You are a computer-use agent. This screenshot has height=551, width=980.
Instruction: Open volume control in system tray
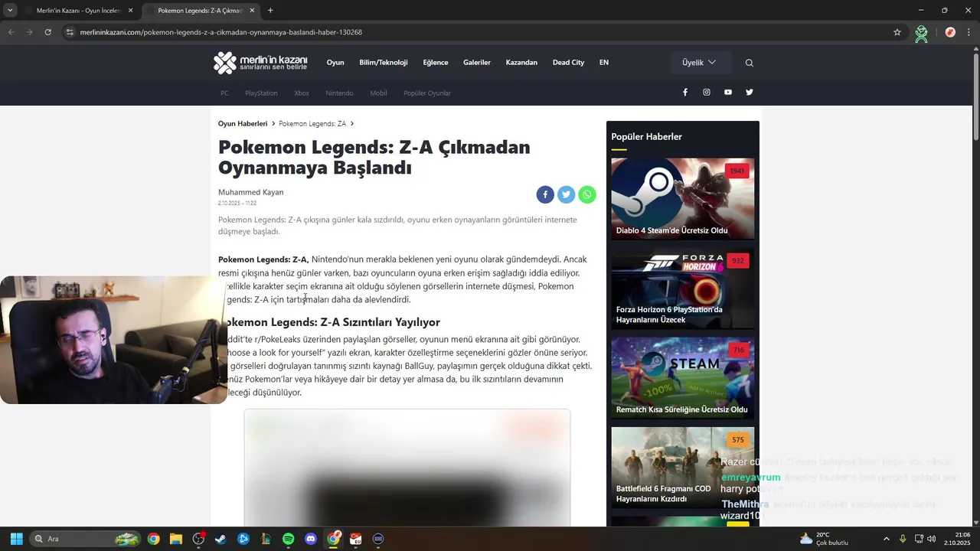coord(931,539)
